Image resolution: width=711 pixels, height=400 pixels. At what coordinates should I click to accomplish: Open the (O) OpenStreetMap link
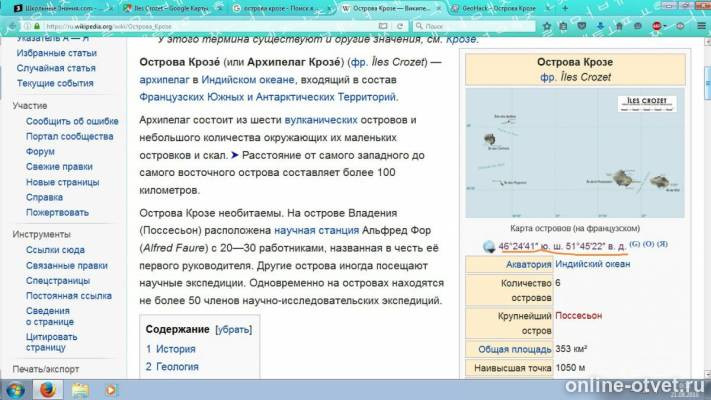coord(648,244)
